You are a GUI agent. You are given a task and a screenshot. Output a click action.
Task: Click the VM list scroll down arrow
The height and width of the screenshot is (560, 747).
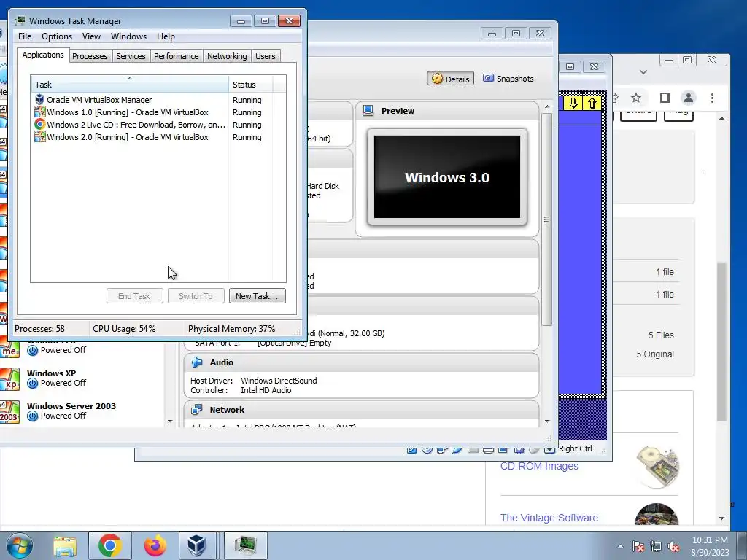tap(170, 421)
